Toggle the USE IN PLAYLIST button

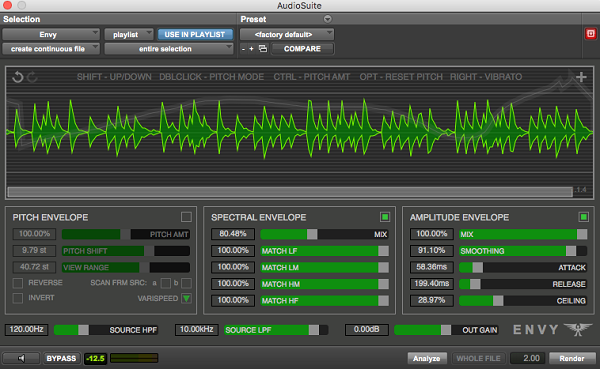point(195,34)
